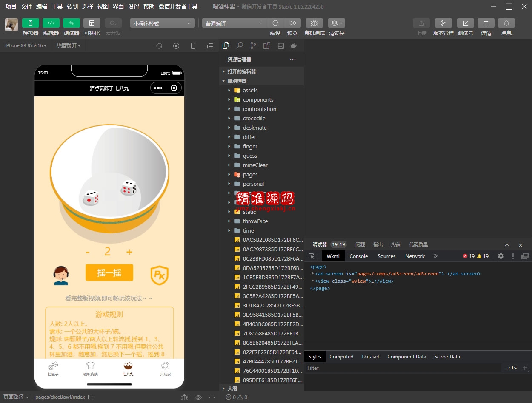This screenshot has width=532, height=403.
Task: Toggle the Simulator panel button
Action: (31, 23)
